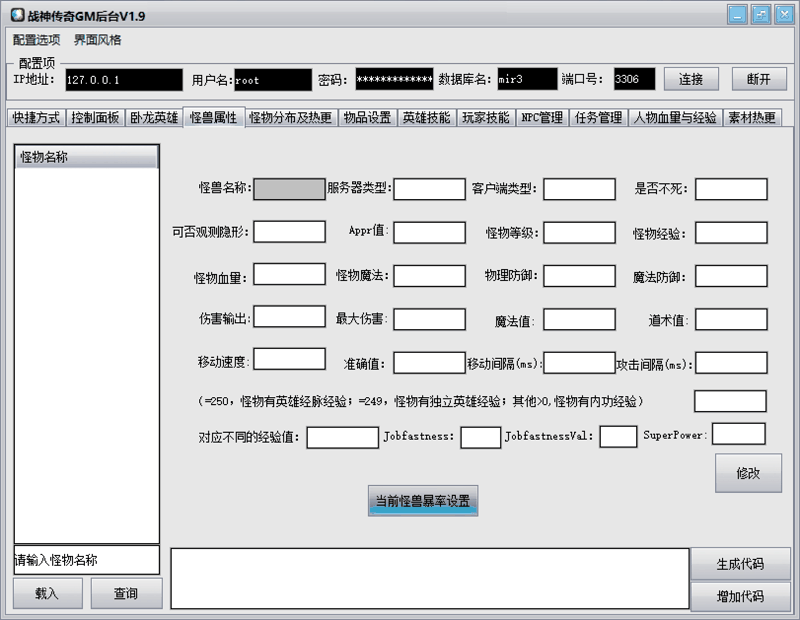Viewport: 800px width, 620px height.
Task: Open the 配置选项 menu
Action: [35, 40]
